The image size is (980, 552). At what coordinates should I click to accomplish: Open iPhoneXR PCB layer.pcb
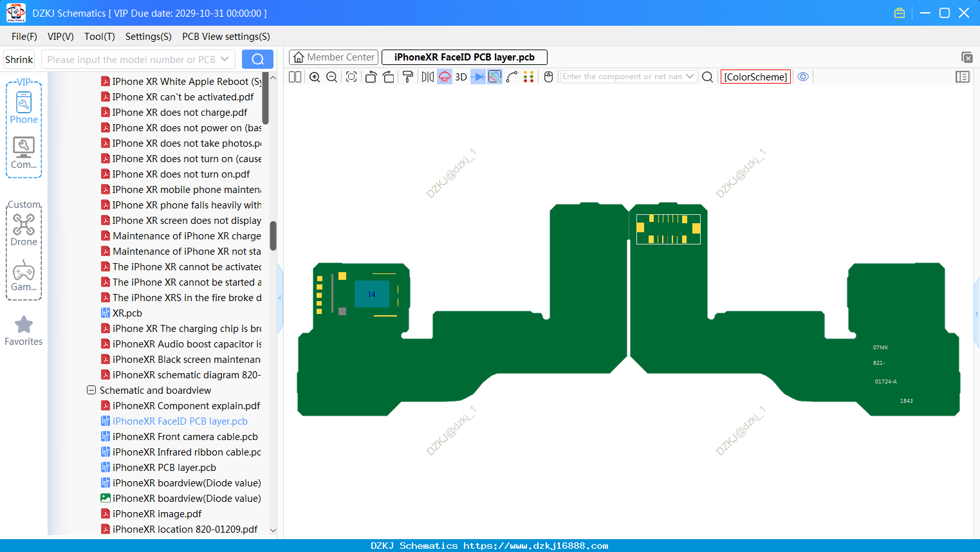164,467
